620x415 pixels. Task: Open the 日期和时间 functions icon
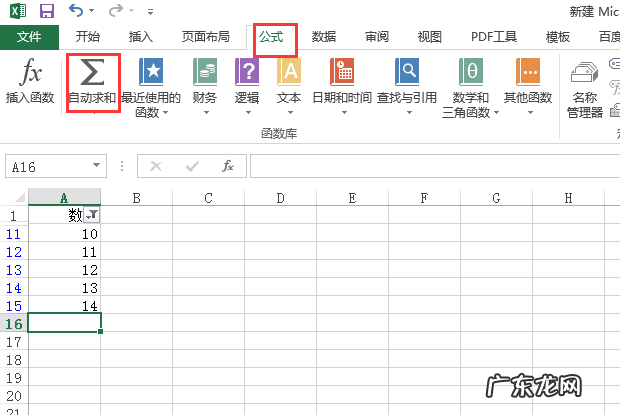pos(342,72)
